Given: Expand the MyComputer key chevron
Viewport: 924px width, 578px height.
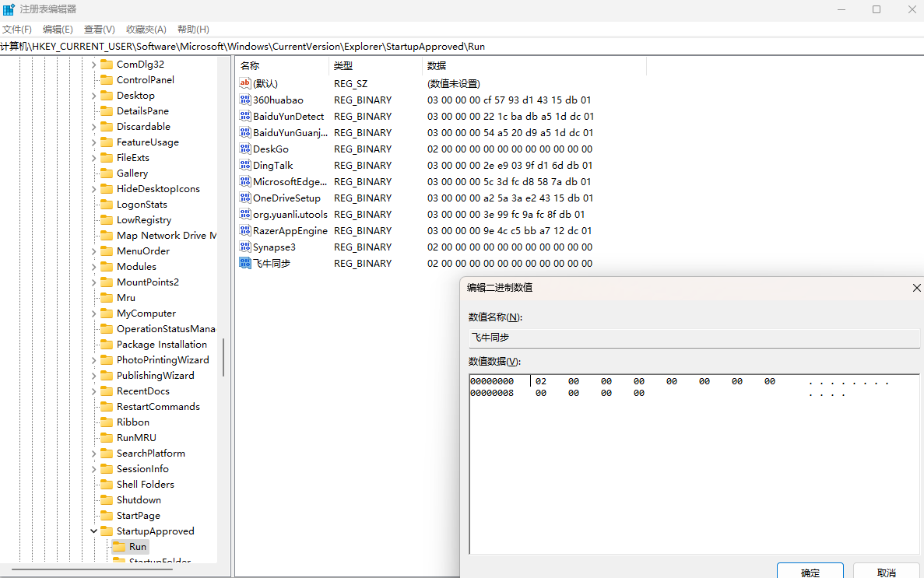Looking at the screenshot, I should 94,314.
